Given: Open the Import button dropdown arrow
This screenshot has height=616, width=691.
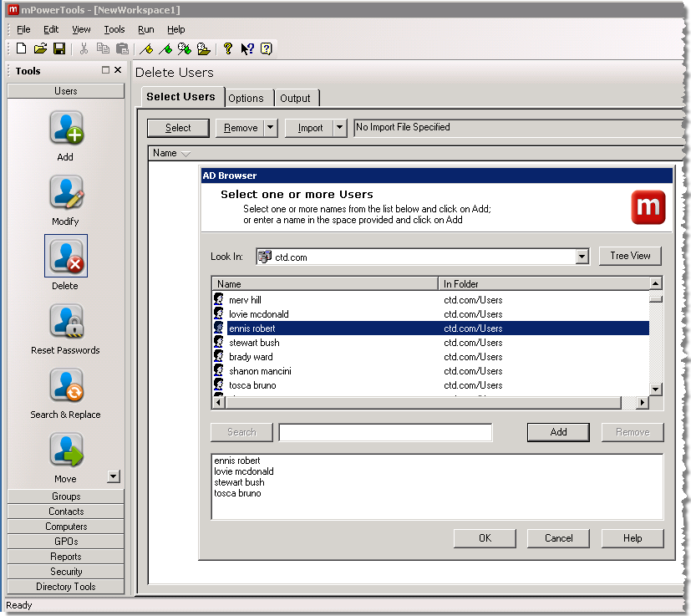Looking at the screenshot, I should tap(339, 128).
